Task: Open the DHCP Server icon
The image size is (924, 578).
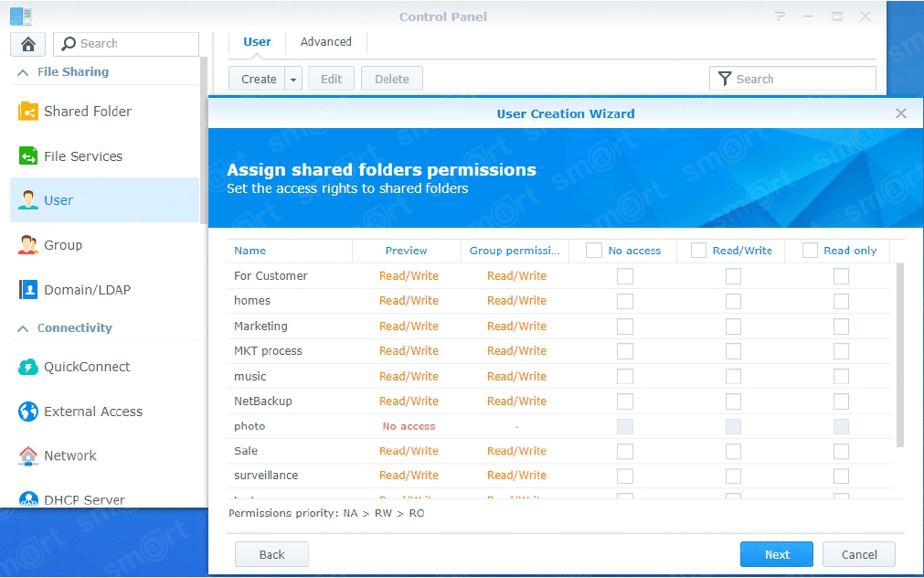Action: 27,499
